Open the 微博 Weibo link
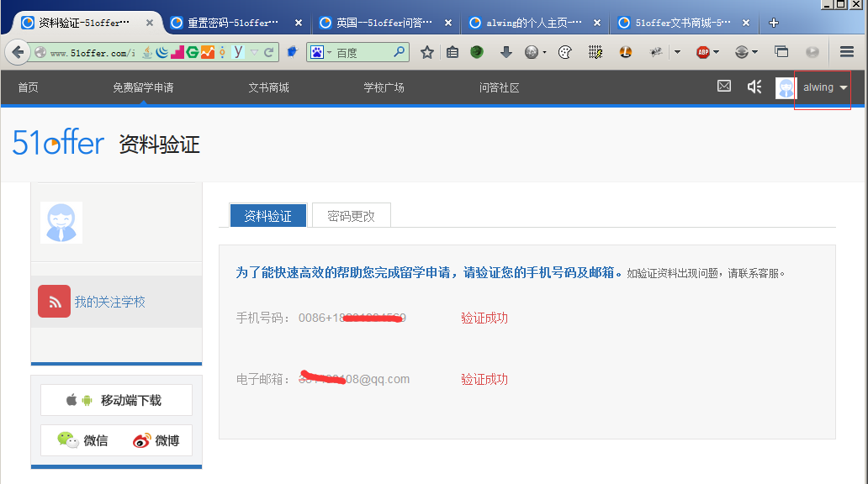Image resolution: width=868 pixels, height=484 pixels. pyautogui.click(x=156, y=440)
